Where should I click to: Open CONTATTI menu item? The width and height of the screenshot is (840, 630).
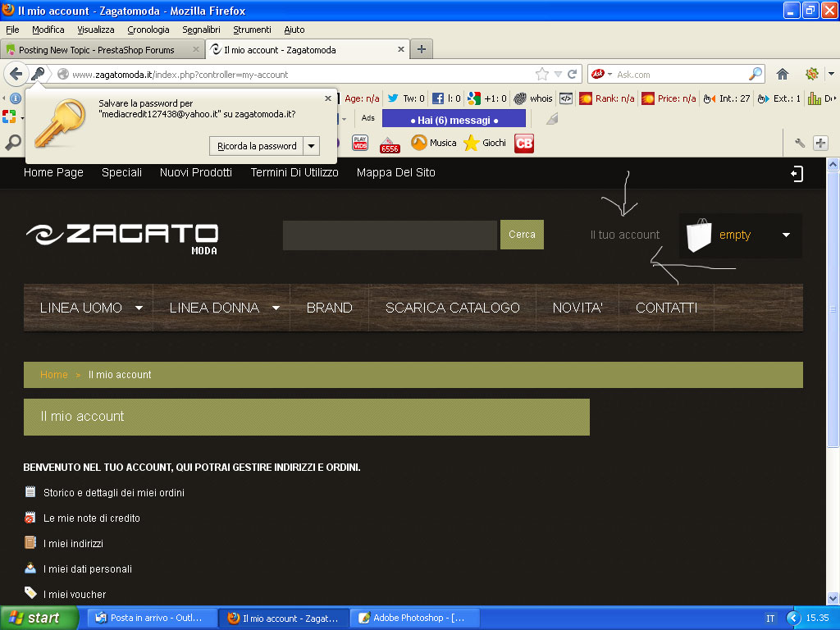[666, 308]
